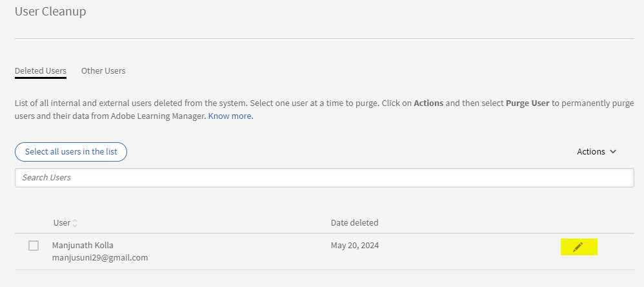Screen dimensions: 644x287
Task: Click bold Purge User text in description
Action: click(527, 103)
